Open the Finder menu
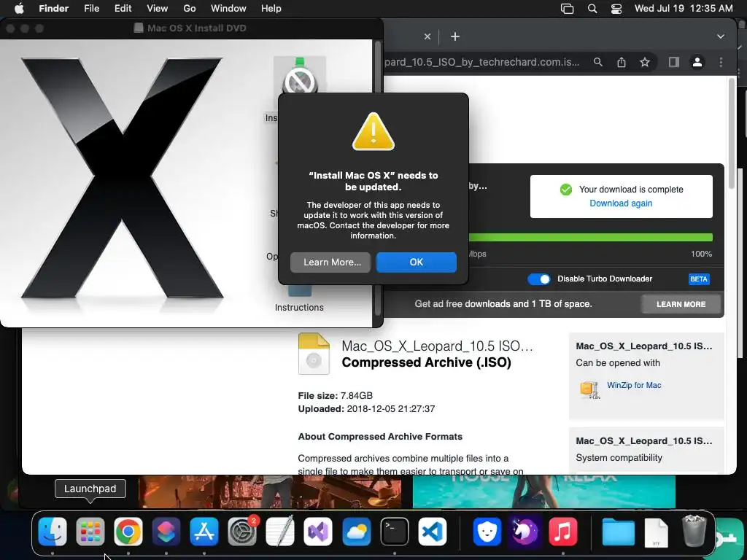The width and height of the screenshot is (747, 560). pos(54,8)
